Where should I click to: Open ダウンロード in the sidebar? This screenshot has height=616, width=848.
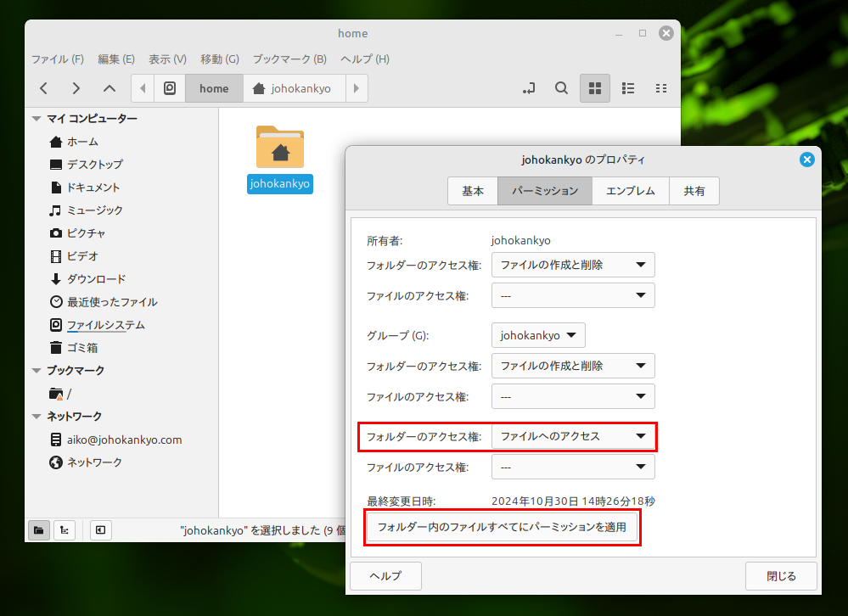[x=96, y=279]
